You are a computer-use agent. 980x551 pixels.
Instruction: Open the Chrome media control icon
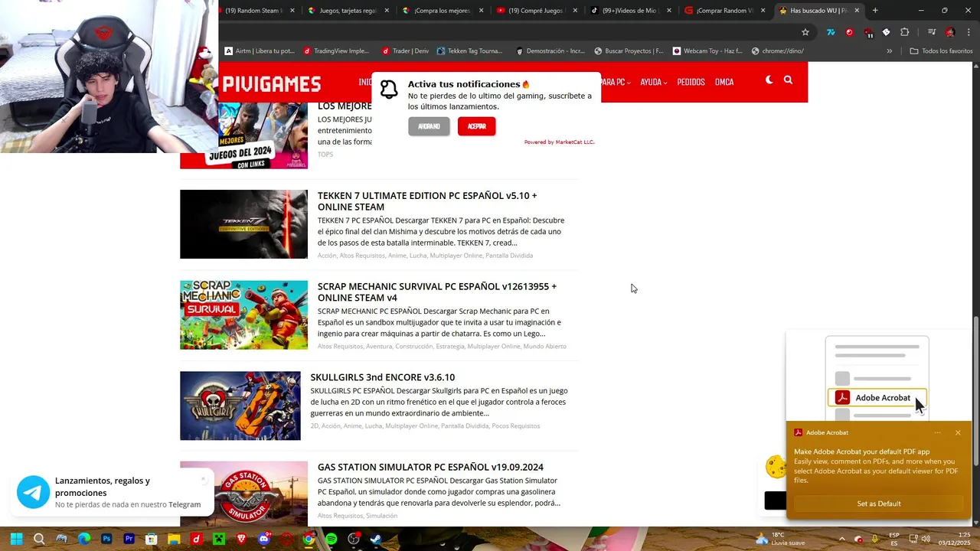(x=932, y=32)
